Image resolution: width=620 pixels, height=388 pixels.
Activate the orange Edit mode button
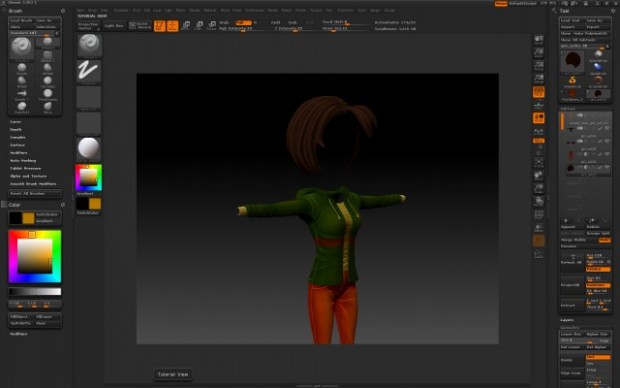tap(159, 26)
